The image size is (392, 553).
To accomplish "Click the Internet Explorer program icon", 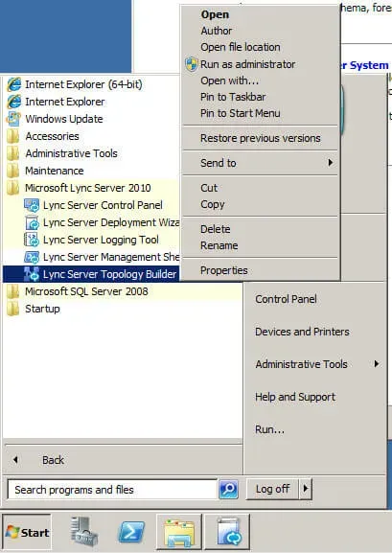I will point(13,102).
